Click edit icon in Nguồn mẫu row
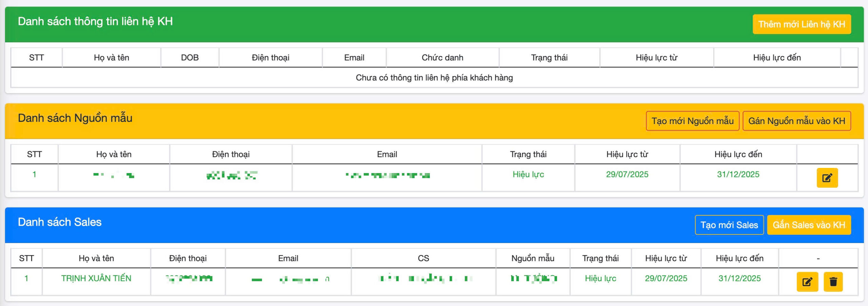The width and height of the screenshot is (868, 306). 827,178
